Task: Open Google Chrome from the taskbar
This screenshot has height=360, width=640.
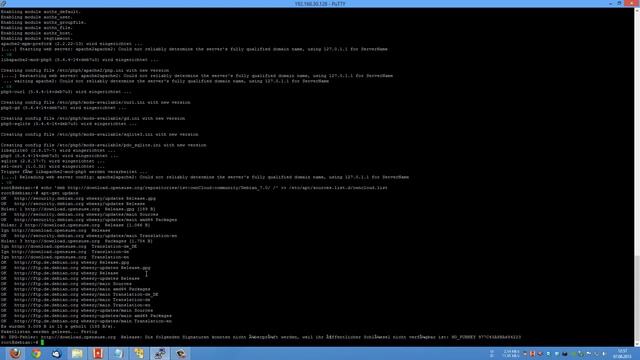Action: click(36, 353)
